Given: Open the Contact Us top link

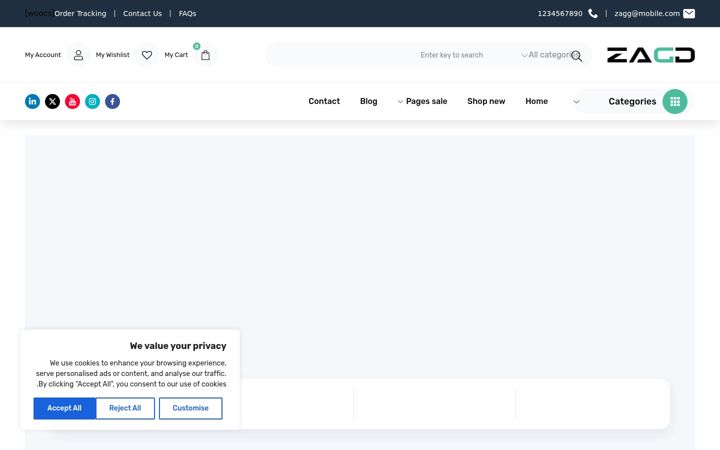Looking at the screenshot, I should click(x=142, y=14).
